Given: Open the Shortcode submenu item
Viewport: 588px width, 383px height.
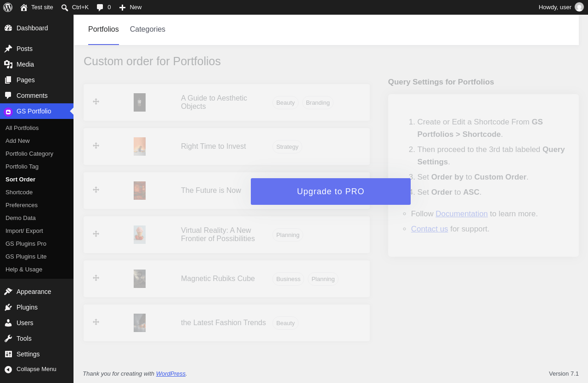Looking at the screenshot, I should point(19,192).
